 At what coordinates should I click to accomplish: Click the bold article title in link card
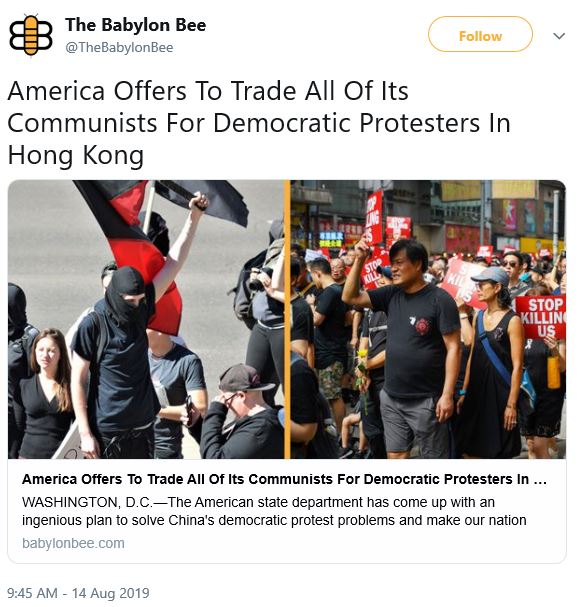pyautogui.click(x=284, y=479)
